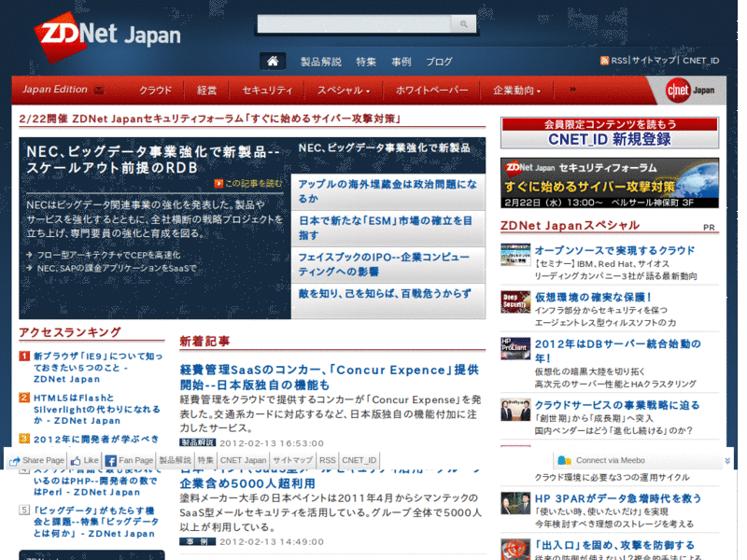Go to home via house icon

coord(273,61)
